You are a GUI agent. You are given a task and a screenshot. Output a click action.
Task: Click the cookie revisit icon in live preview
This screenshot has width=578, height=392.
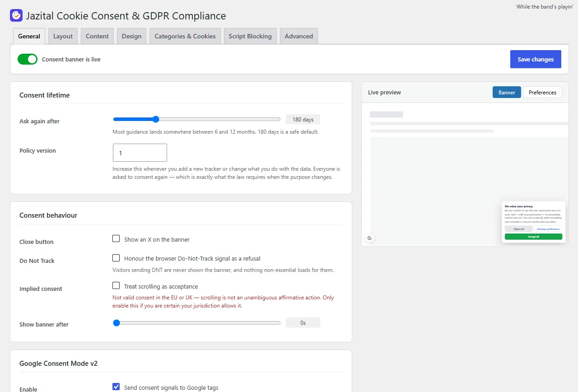coord(369,238)
